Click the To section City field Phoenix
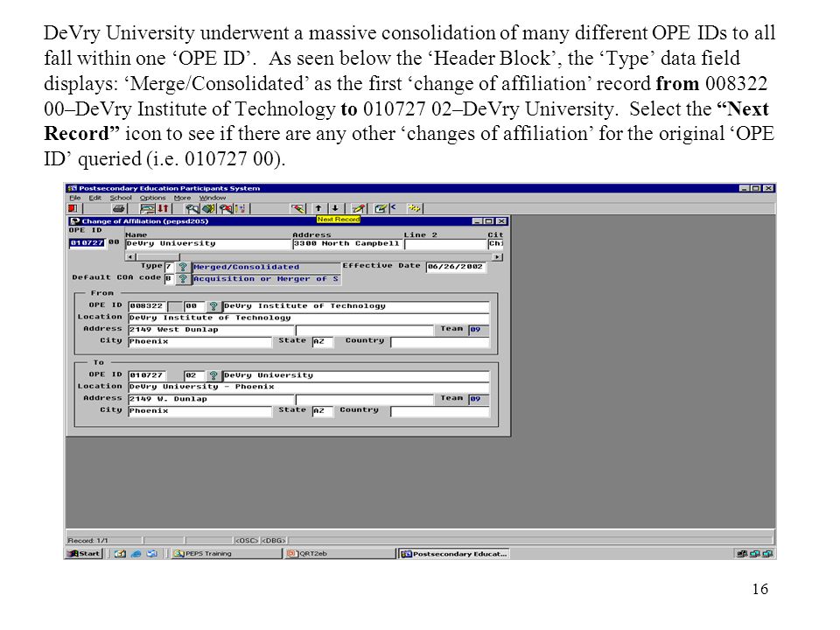Viewport: 840px width, 630px height. pos(199,410)
